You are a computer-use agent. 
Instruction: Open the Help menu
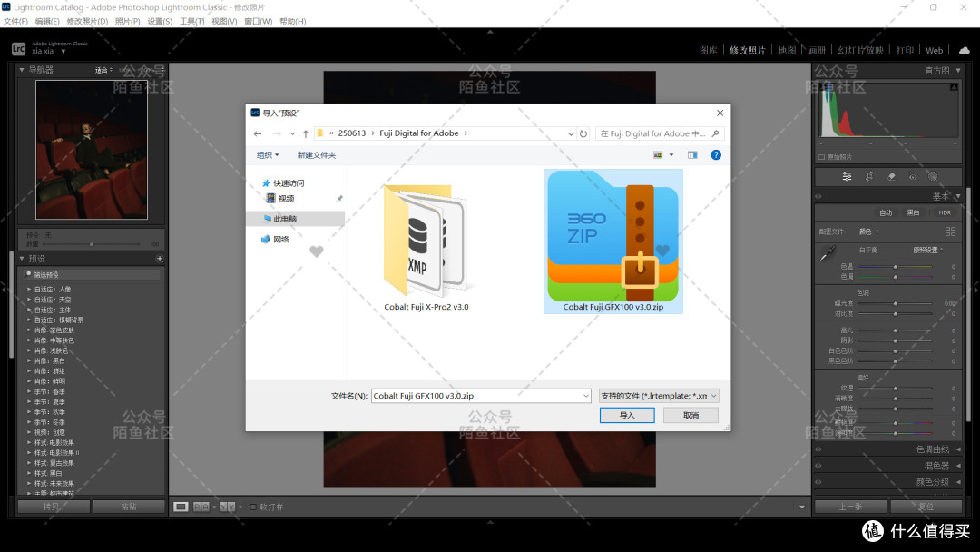(293, 21)
